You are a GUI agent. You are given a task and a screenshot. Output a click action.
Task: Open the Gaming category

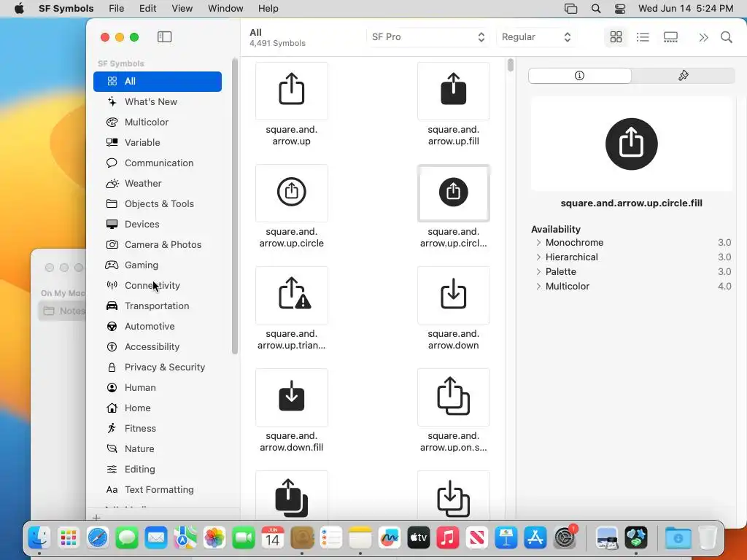[x=158, y=265]
